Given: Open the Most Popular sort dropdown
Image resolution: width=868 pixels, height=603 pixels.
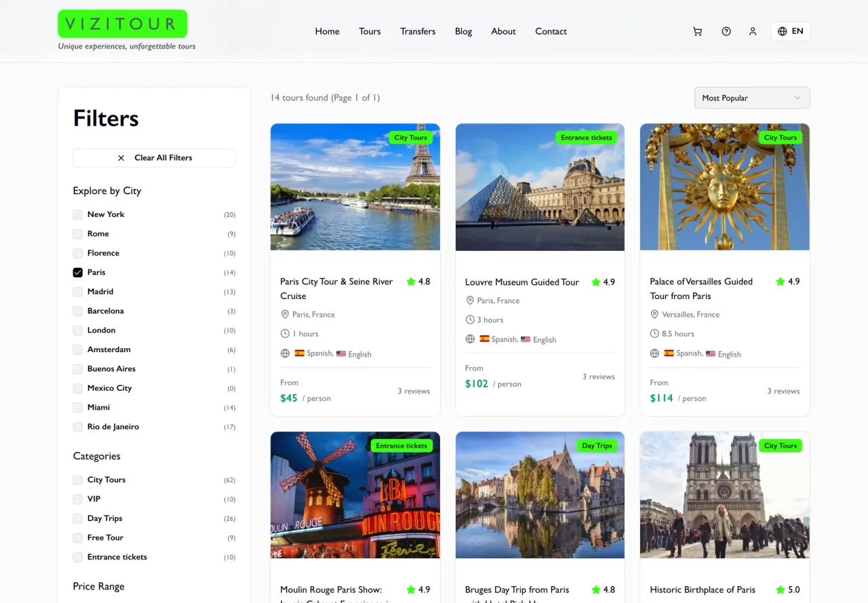Looking at the screenshot, I should [752, 98].
